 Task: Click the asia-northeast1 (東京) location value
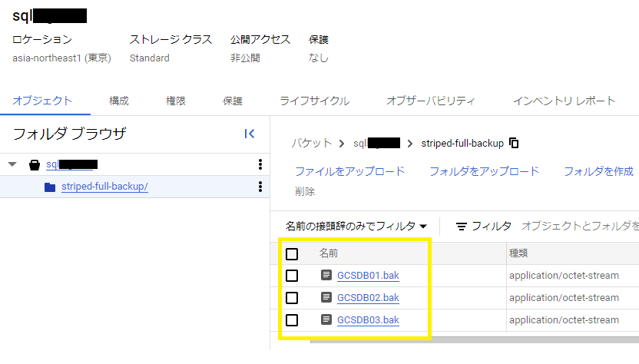click(61, 58)
